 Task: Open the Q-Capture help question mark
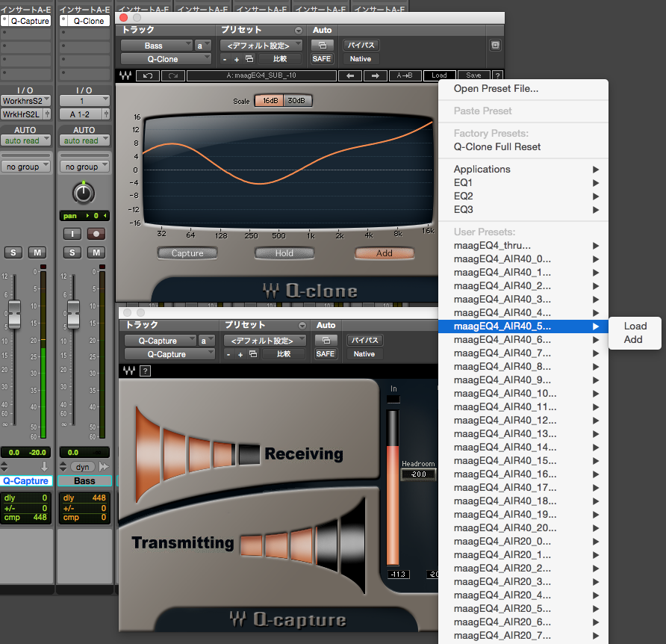(x=146, y=371)
